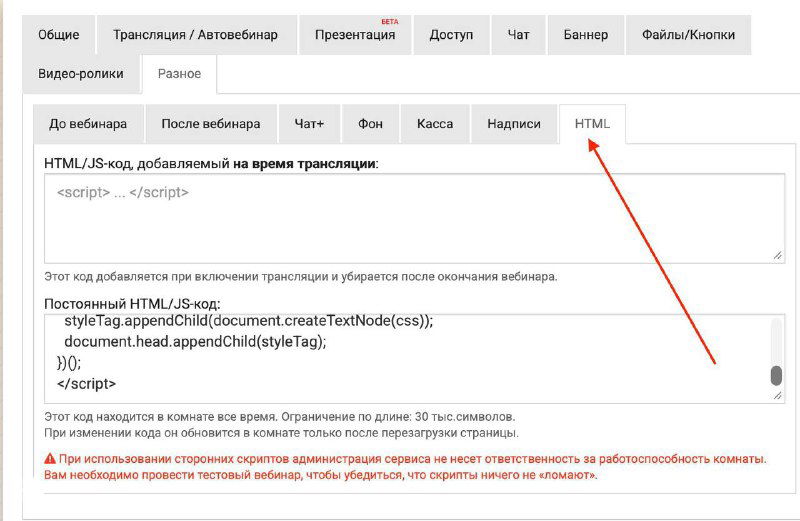
Task: Open the Видео-ролики tab
Action: click(x=81, y=74)
